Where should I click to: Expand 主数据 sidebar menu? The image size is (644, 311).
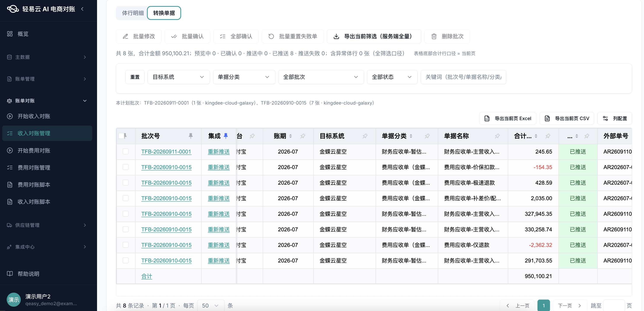[47, 57]
